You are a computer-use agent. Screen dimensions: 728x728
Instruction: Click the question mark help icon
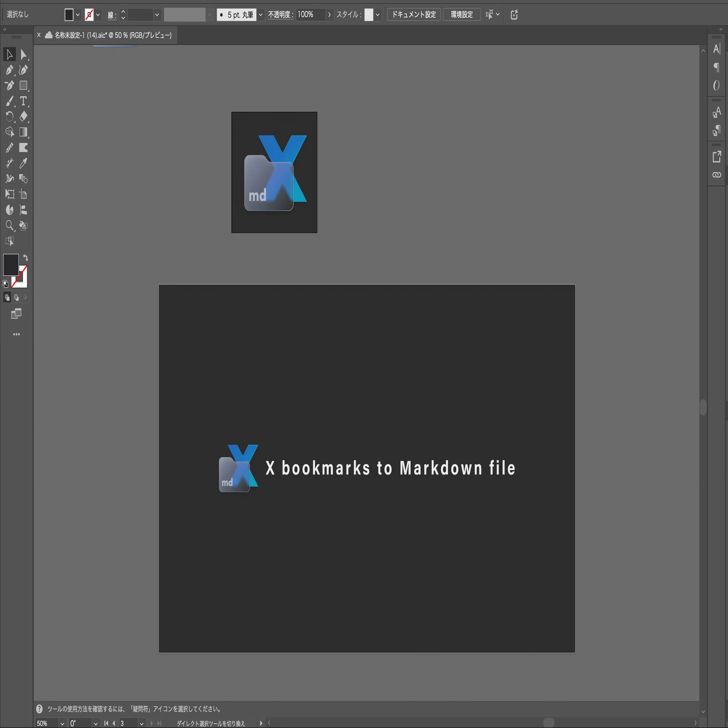point(39,709)
